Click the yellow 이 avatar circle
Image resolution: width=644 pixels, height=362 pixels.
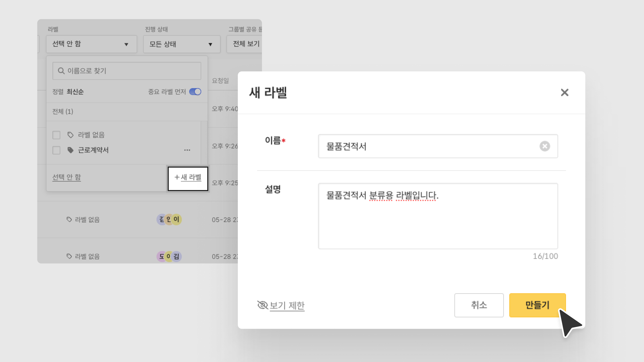(176, 219)
